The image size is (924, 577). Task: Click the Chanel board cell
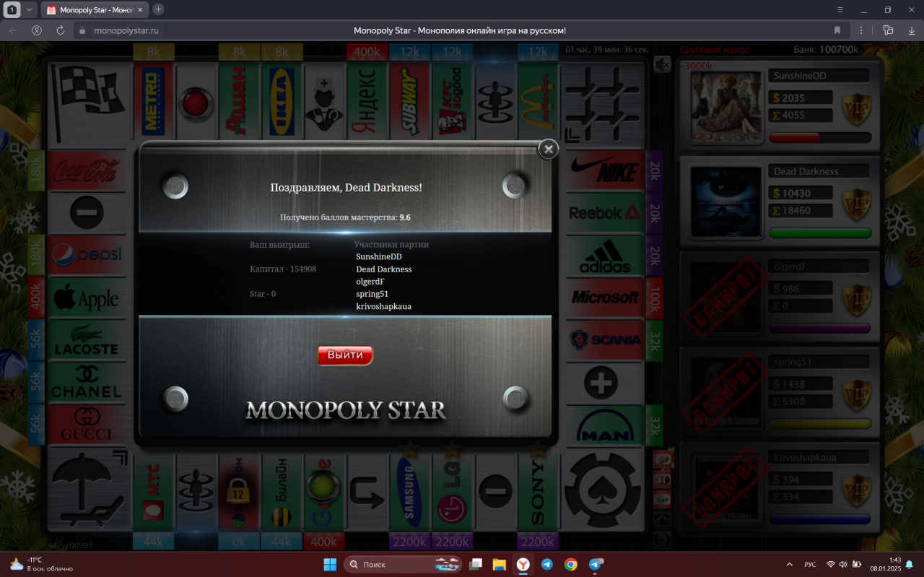click(x=87, y=383)
